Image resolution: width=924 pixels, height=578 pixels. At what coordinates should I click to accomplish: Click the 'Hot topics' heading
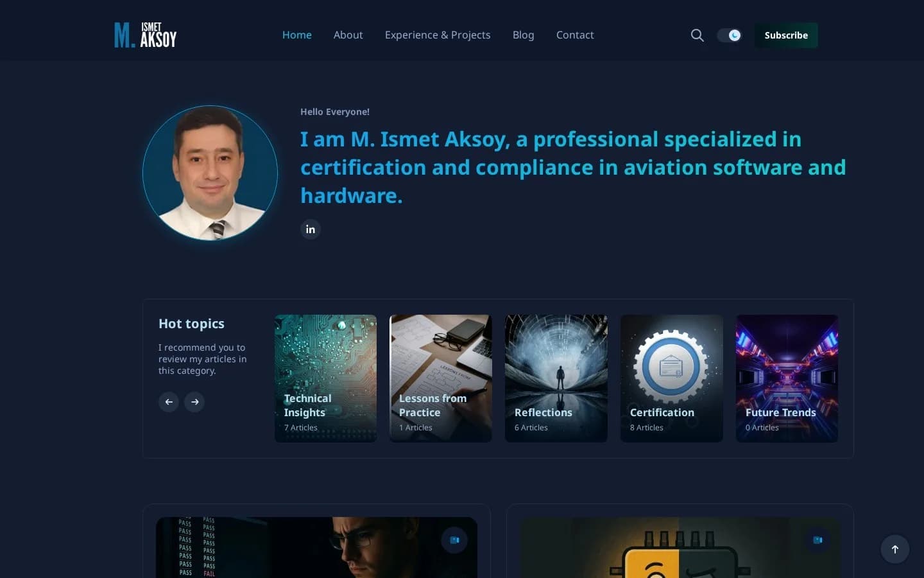(x=191, y=324)
